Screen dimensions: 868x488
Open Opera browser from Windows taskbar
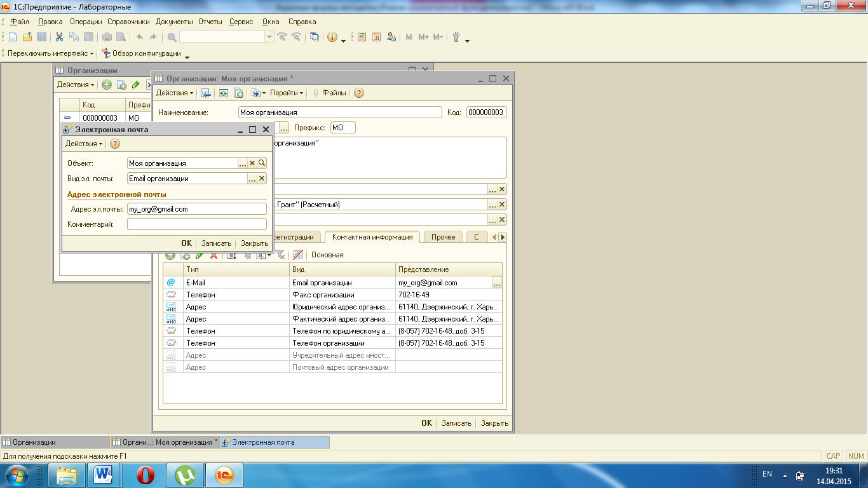(x=146, y=475)
